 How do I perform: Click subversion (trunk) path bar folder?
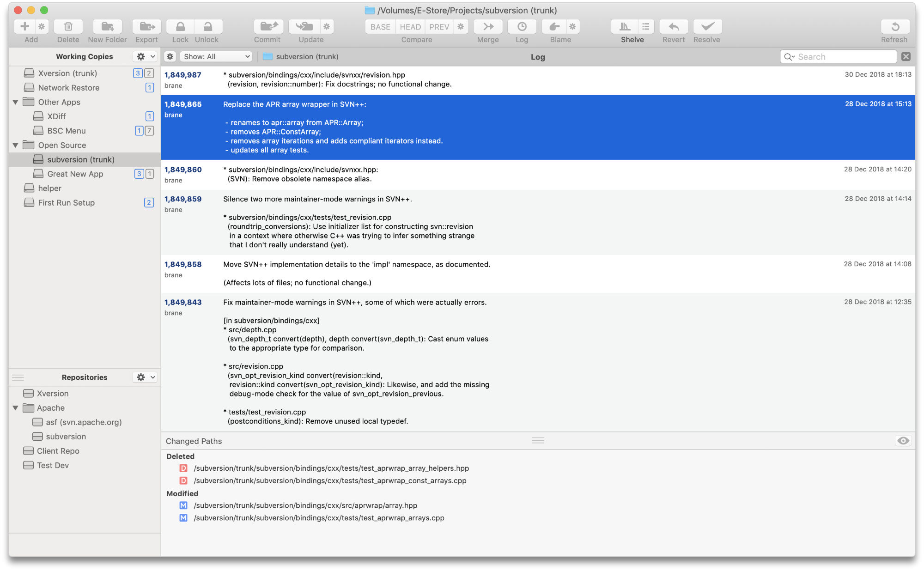(x=301, y=56)
